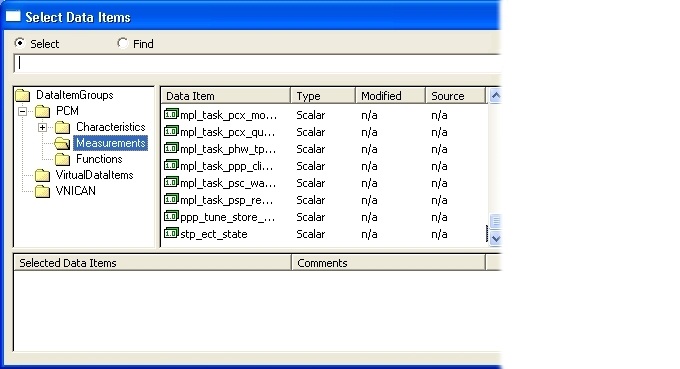The width and height of the screenshot is (680, 369).
Task: Click Scalar type cell of stp_ect_state
Action: 311,234
